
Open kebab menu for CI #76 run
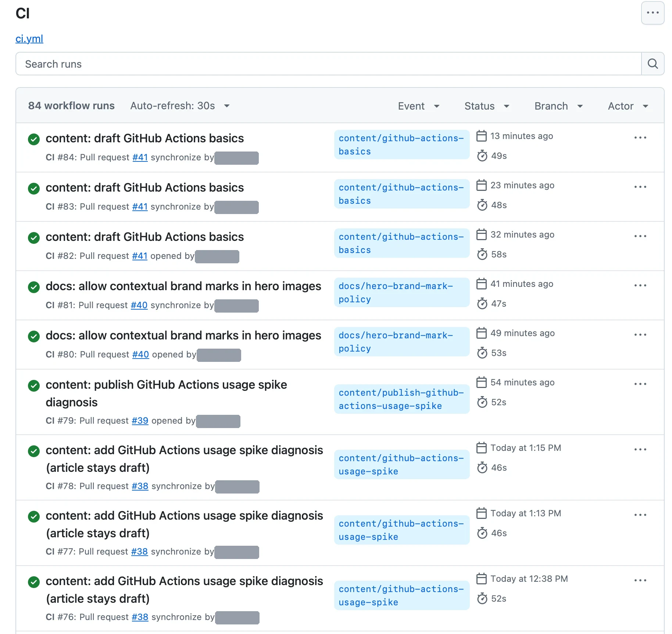640,580
